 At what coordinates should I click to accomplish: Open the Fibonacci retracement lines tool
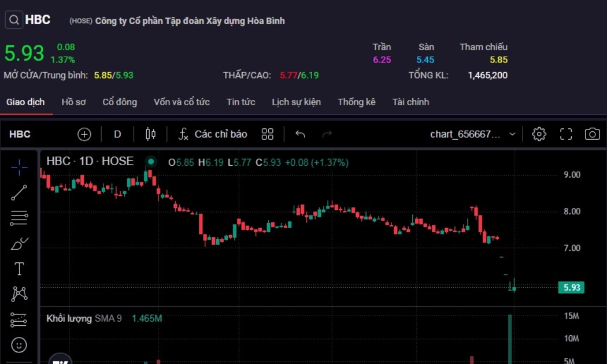pos(19,218)
